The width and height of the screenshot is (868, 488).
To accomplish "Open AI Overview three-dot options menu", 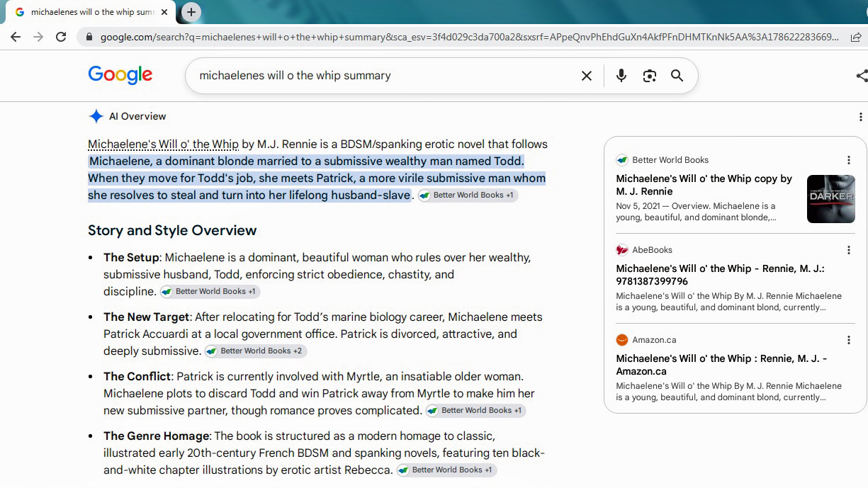I will (x=860, y=117).
